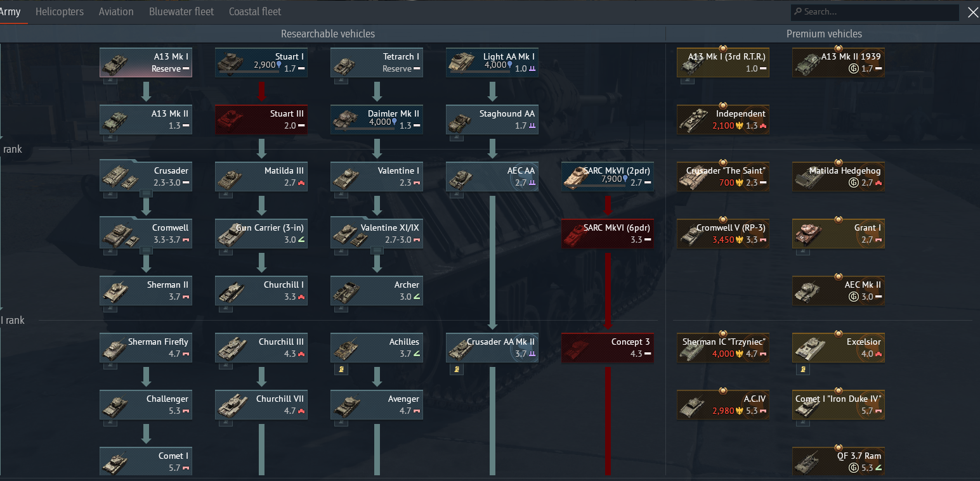Click the "Researchable vehicles" header
The height and width of the screenshot is (481, 980).
click(x=328, y=34)
